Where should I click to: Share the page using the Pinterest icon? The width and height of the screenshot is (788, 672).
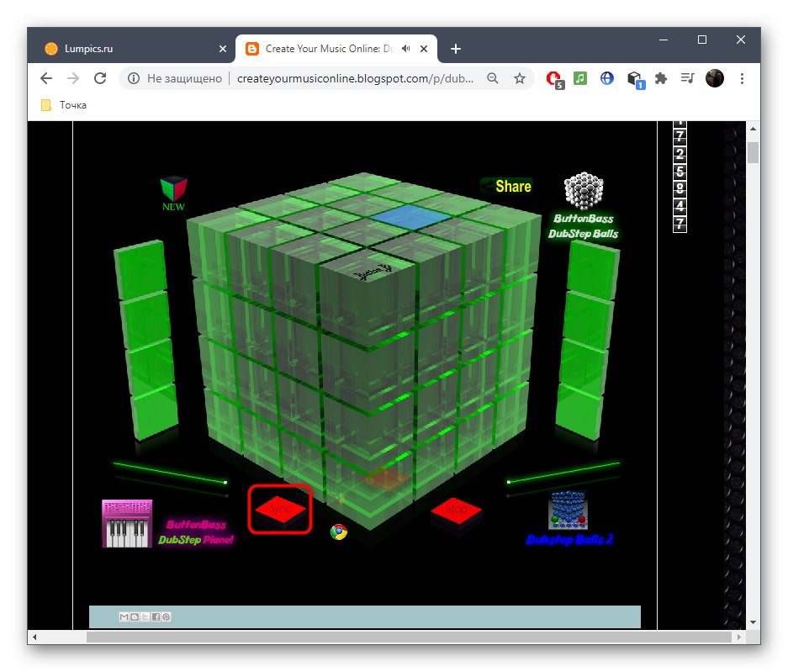[x=166, y=616]
